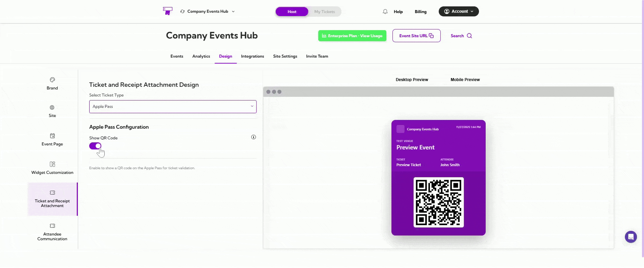Viewport: 644px width, 268px height.
Task: Open Attendee Communication section
Action: point(52,232)
